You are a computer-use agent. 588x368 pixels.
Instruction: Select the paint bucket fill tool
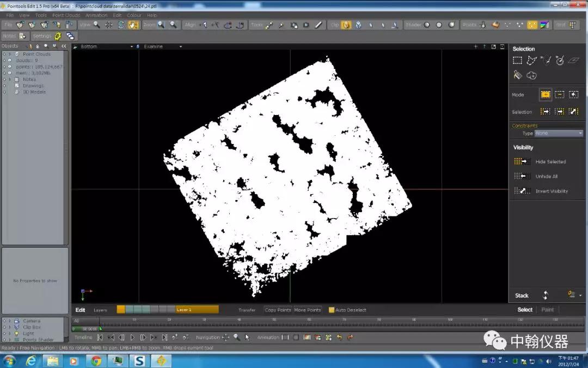point(517,75)
